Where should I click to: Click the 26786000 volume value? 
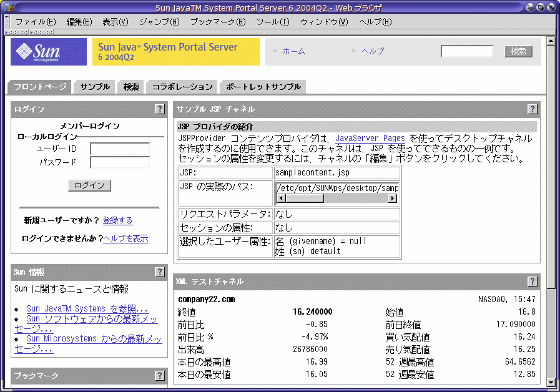click(310, 349)
